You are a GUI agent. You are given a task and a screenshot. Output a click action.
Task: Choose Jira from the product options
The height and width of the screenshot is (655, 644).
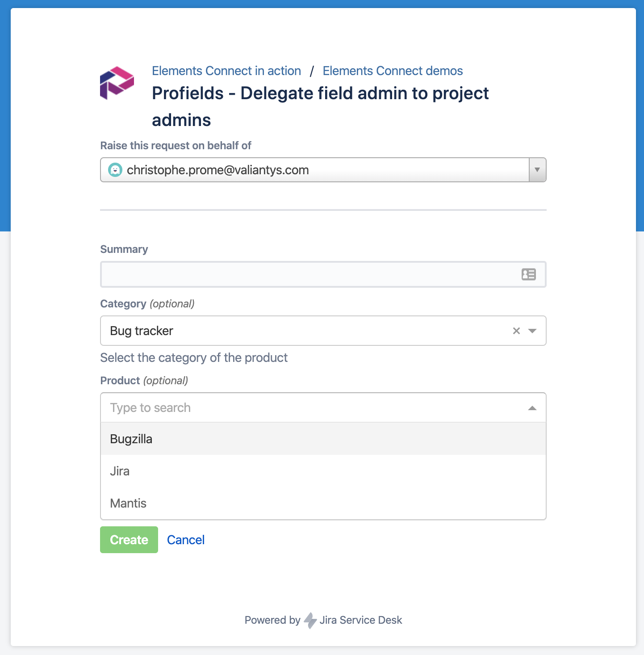[120, 471]
